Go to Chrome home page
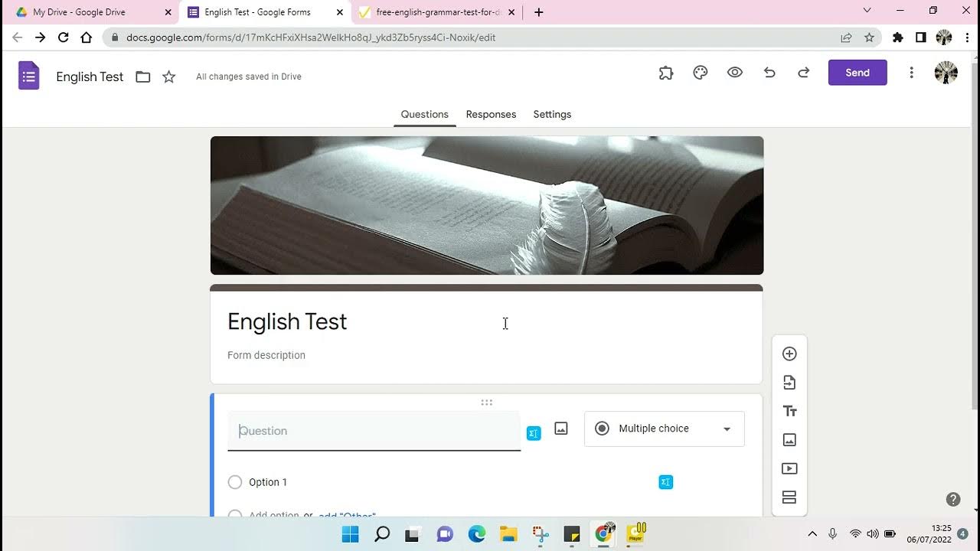The width and height of the screenshot is (980, 551). coord(87,37)
